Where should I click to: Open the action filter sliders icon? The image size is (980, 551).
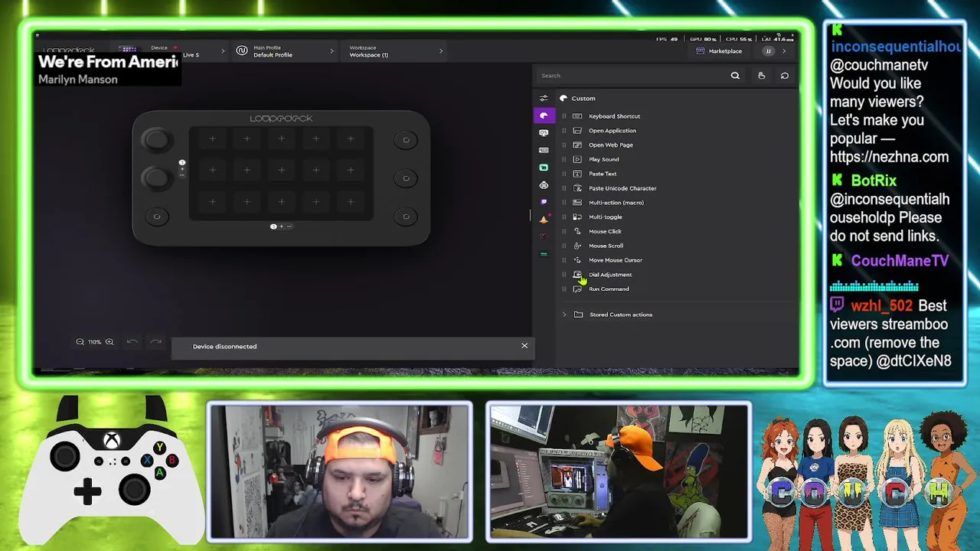tap(544, 98)
